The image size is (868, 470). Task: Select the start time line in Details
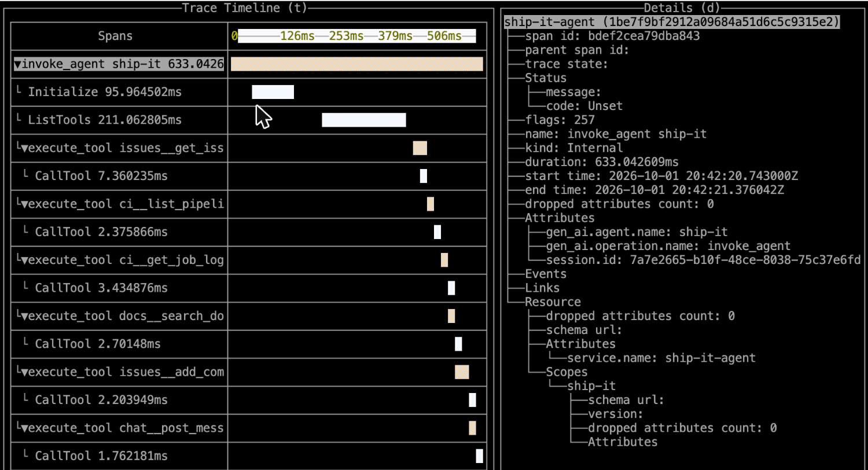click(x=662, y=176)
